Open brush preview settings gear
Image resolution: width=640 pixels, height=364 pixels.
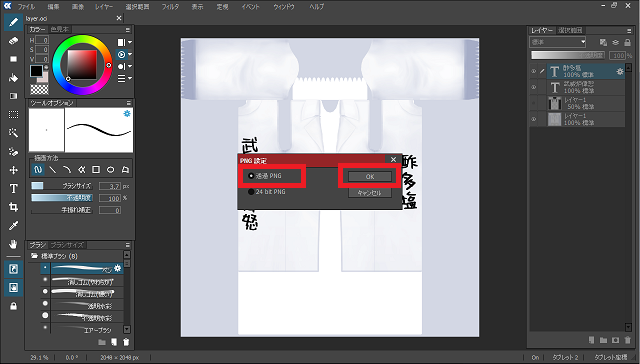click(127, 113)
